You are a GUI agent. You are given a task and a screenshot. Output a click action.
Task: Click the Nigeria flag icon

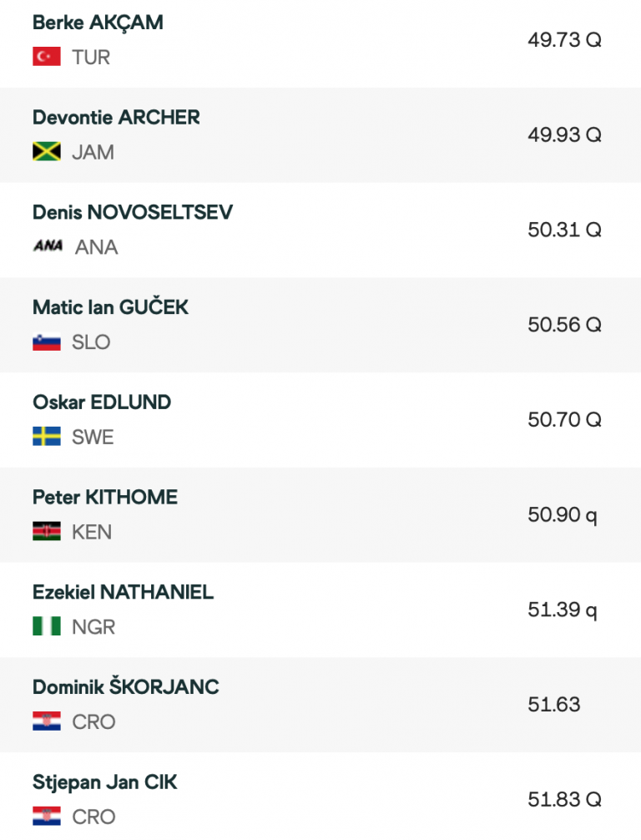click(x=47, y=626)
